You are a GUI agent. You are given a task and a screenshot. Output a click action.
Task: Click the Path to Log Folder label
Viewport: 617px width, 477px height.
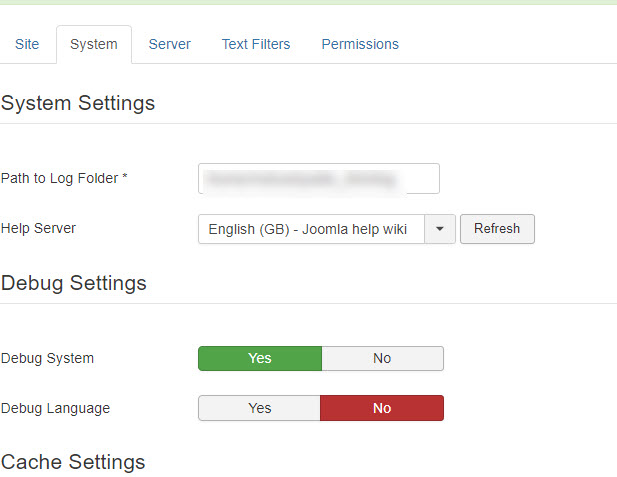pyautogui.click(x=64, y=178)
